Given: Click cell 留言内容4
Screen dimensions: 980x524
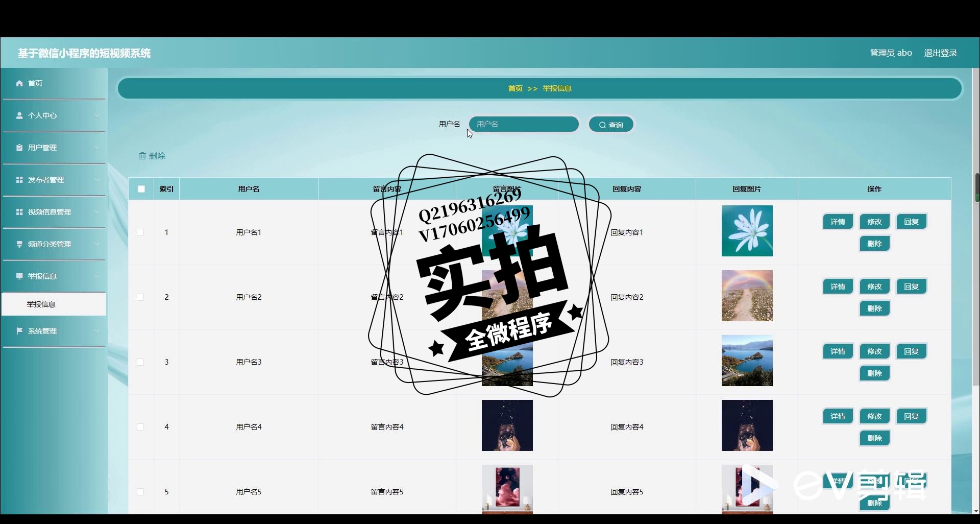Looking at the screenshot, I should pyautogui.click(x=387, y=427).
